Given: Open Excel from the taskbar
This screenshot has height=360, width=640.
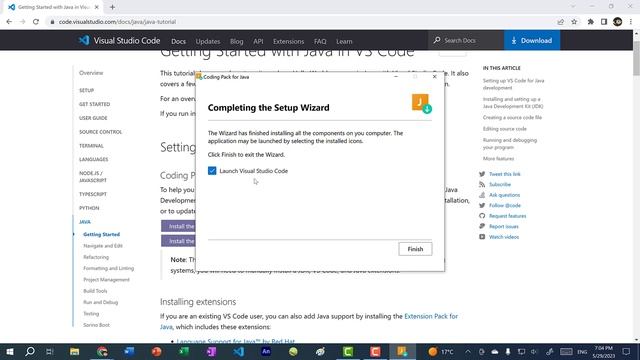Looking at the screenshot, I should point(184,351).
